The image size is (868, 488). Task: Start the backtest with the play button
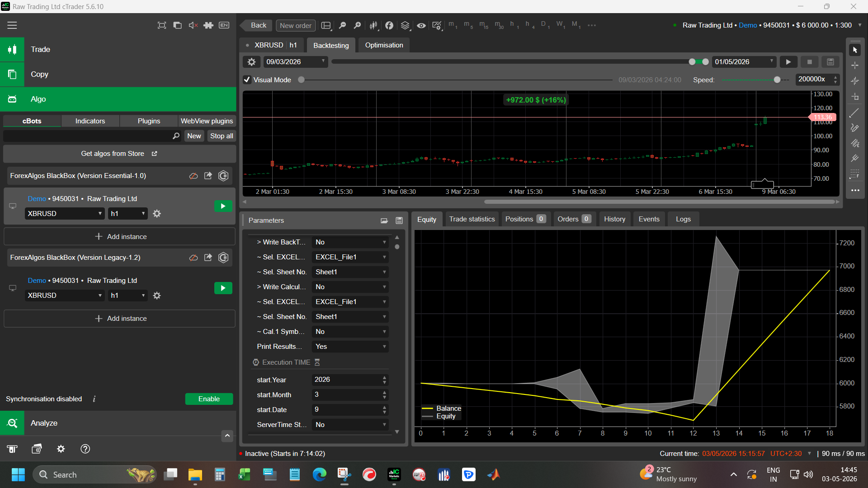click(788, 62)
